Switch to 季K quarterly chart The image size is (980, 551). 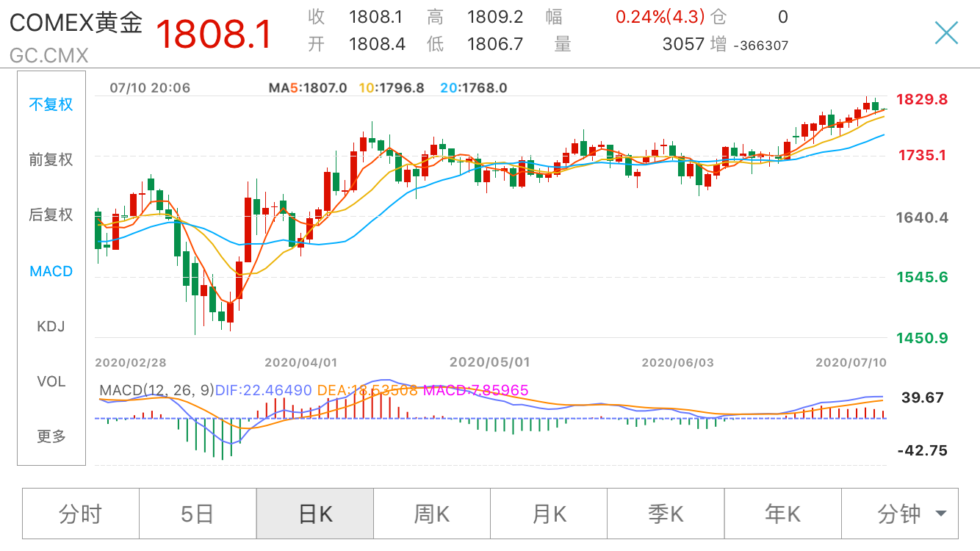click(666, 514)
